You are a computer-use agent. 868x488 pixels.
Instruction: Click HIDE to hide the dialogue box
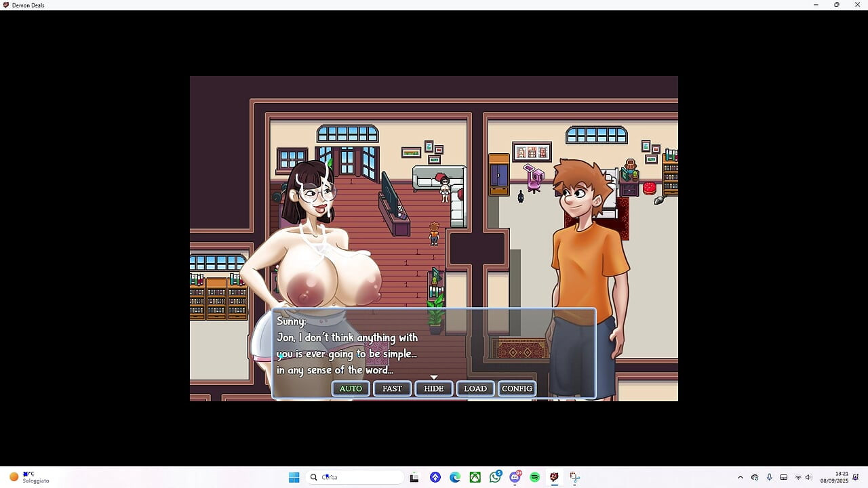(x=434, y=388)
